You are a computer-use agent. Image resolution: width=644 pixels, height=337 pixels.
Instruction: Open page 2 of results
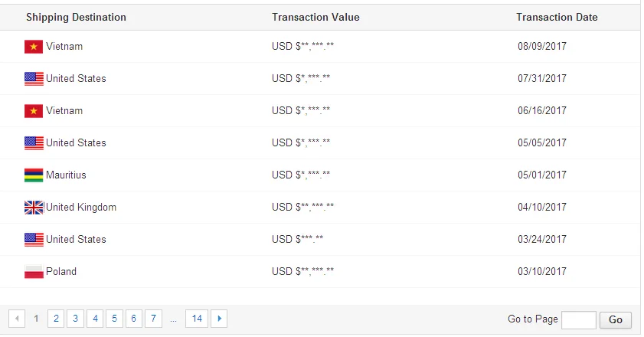click(x=56, y=319)
